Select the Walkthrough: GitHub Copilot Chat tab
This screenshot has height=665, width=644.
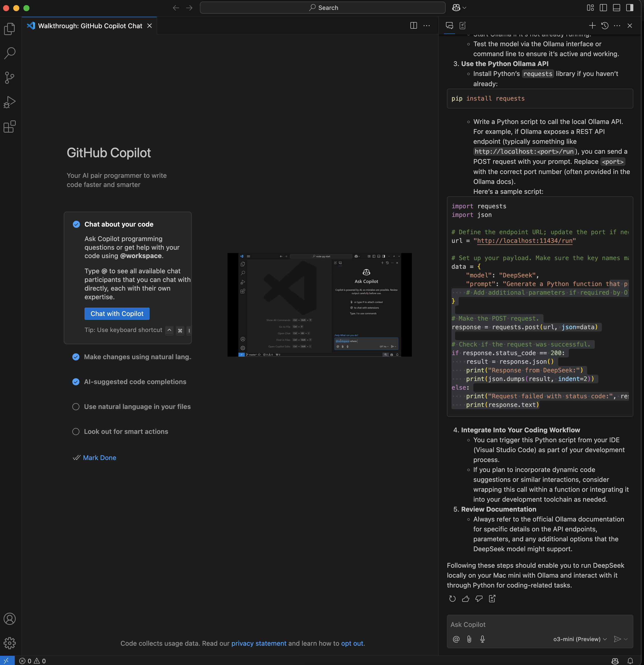(x=90, y=26)
